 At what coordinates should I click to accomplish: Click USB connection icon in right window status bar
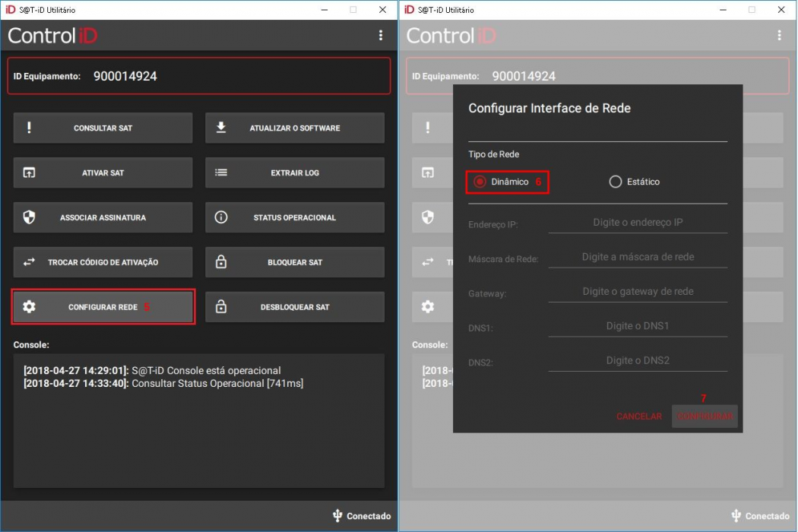(x=736, y=516)
